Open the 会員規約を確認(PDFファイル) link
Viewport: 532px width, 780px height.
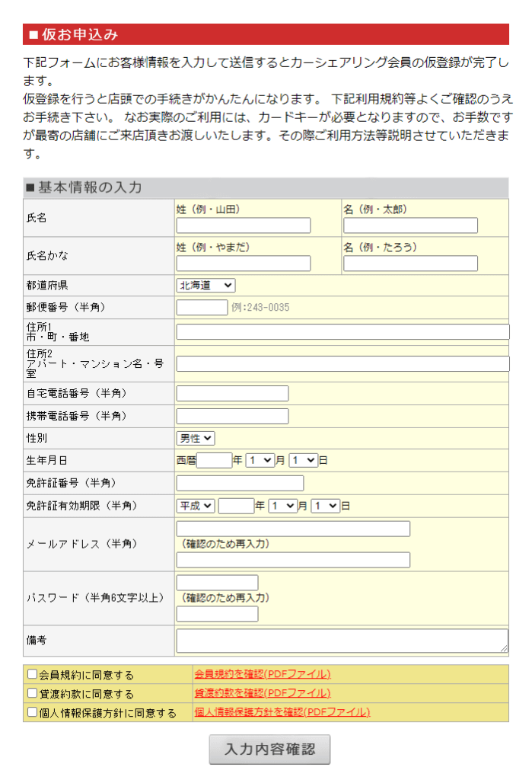click(x=263, y=674)
